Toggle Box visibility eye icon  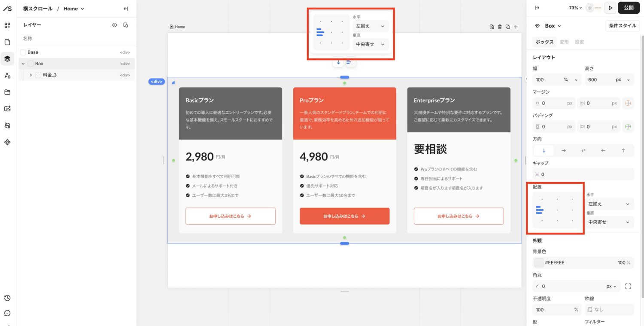pos(537,26)
